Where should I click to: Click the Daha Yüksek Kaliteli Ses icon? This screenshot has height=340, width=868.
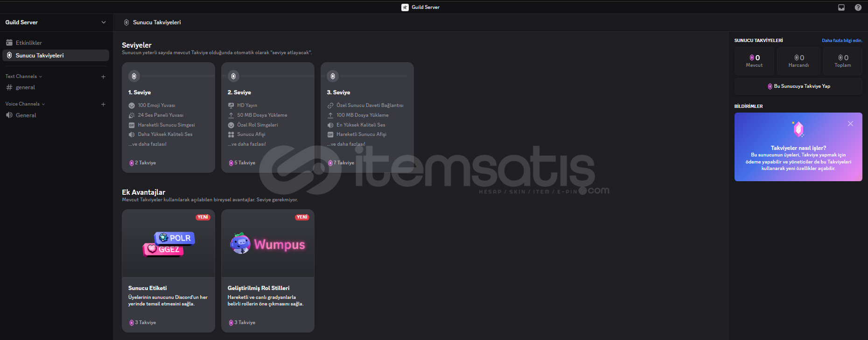point(132,135)
